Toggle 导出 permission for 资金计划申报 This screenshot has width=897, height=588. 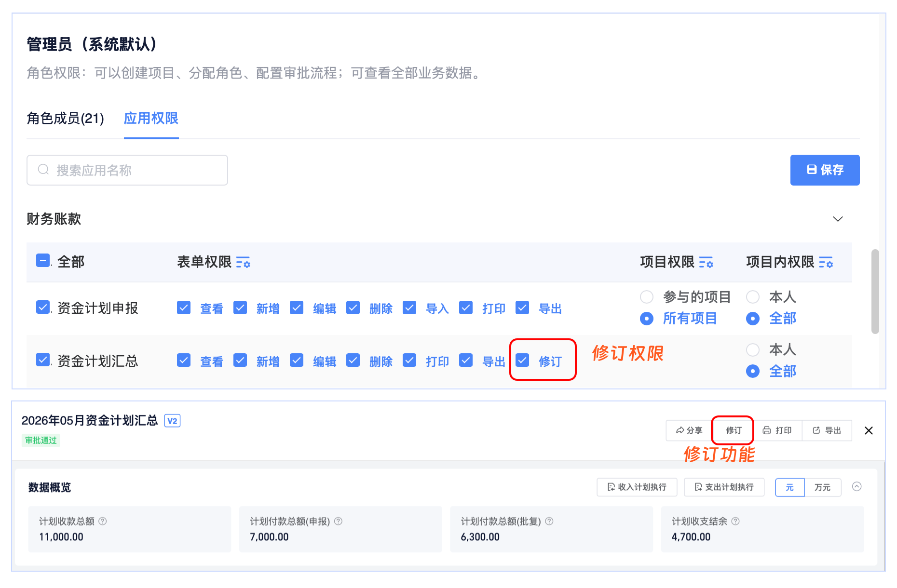pos(522,307)
